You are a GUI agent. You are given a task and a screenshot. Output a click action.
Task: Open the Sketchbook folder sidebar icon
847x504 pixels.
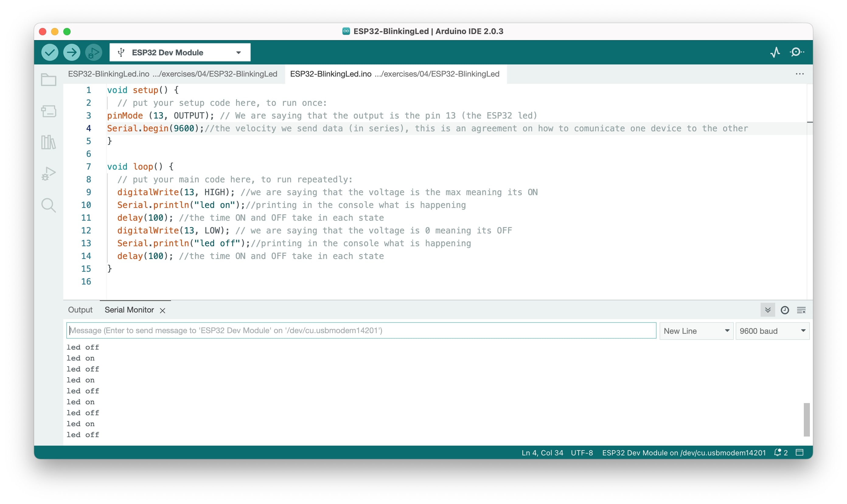pyautogui.click(x=49, y=80)
